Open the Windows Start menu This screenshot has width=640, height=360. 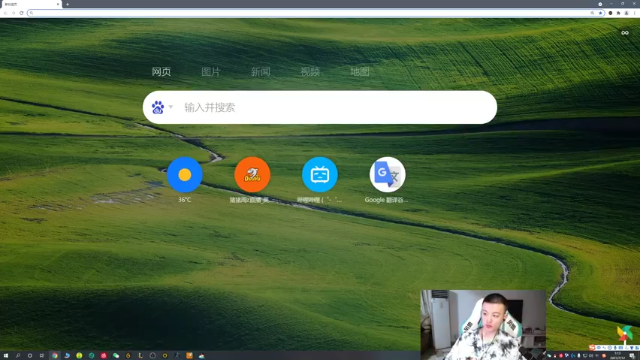point(6,356)
